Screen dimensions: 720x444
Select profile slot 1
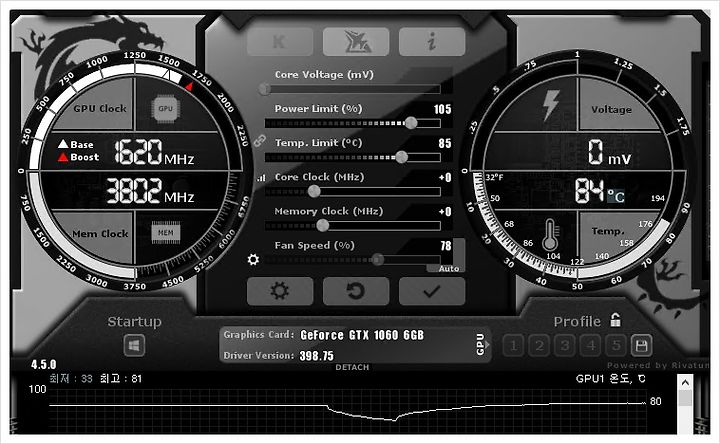tap(513, 346)
